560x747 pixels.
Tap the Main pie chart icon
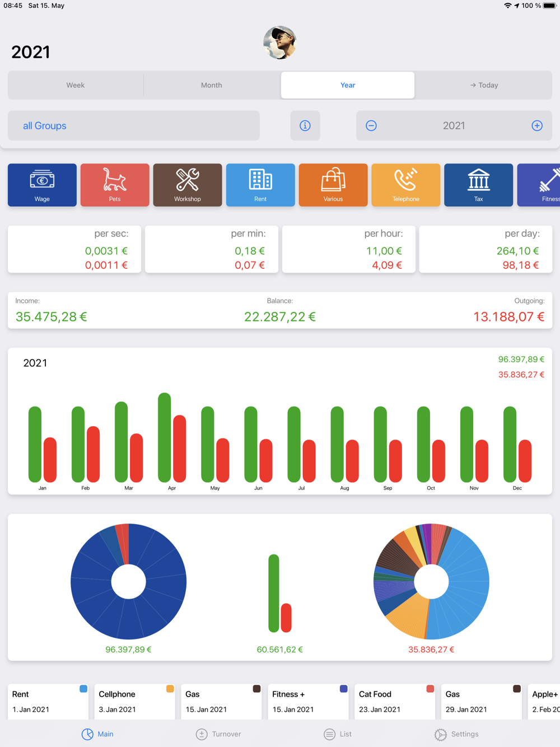point(87,734)
